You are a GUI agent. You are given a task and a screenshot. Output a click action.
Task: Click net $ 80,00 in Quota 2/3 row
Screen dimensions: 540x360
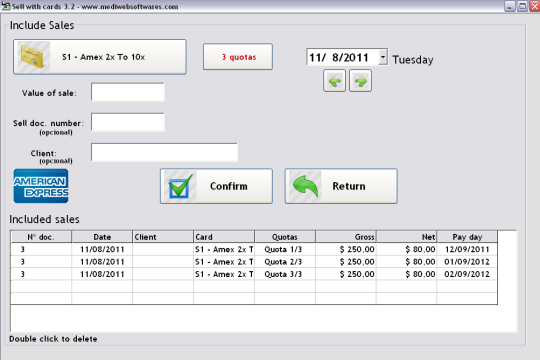pos(407,262)
